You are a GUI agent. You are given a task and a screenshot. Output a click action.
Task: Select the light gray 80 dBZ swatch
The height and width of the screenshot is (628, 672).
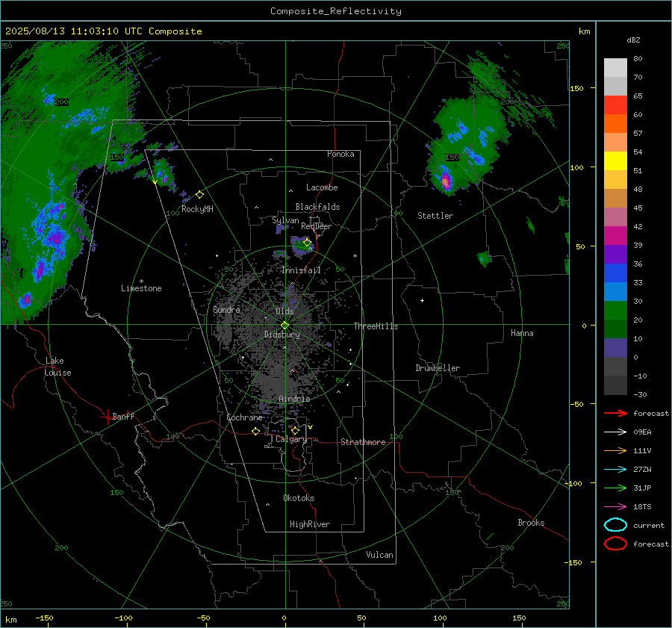(x=615, y=67)
